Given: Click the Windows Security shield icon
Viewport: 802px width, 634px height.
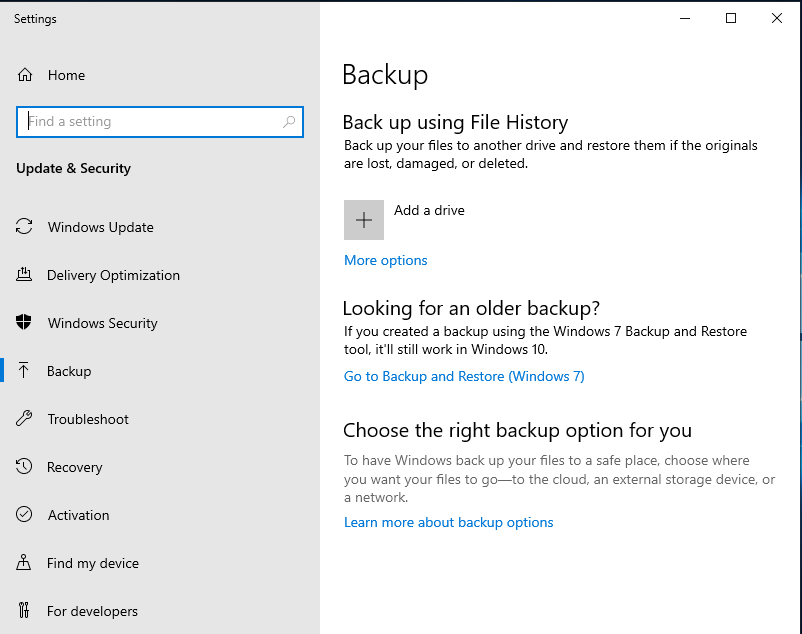Looking at the screenshot, I should 25,323.
